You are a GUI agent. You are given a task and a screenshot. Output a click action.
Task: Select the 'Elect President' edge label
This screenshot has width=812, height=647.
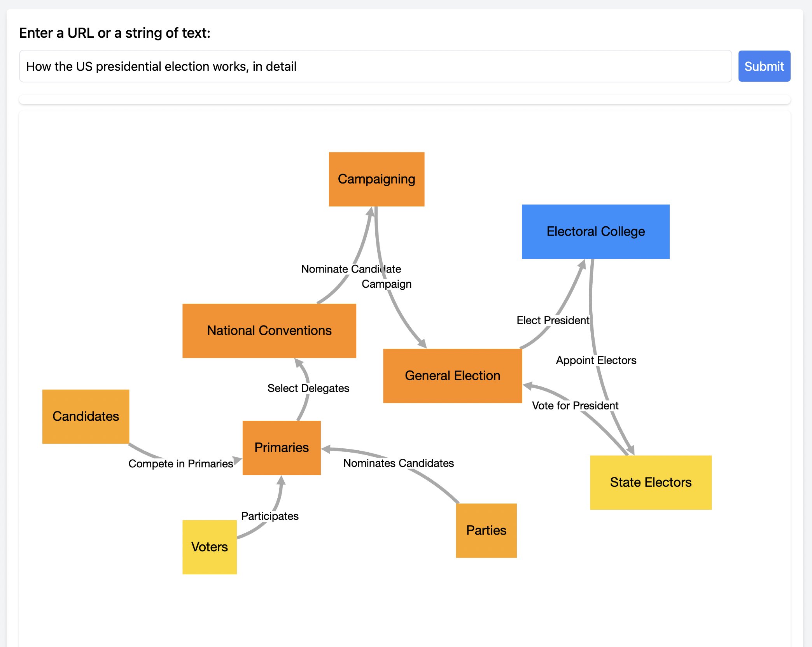point(553,320)
